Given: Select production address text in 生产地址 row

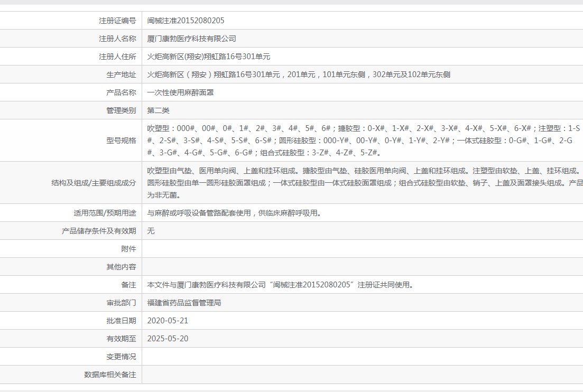Looking at the screenshot, I should (x=299, y=74).
